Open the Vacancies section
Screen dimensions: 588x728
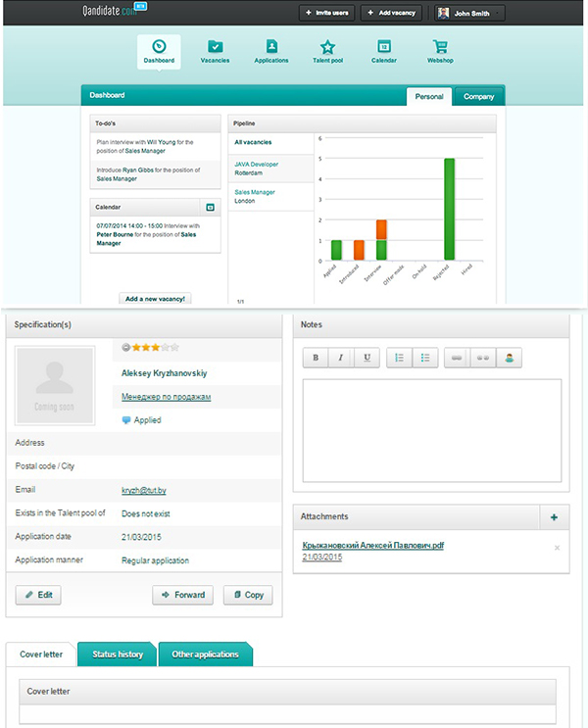(216, 51)
